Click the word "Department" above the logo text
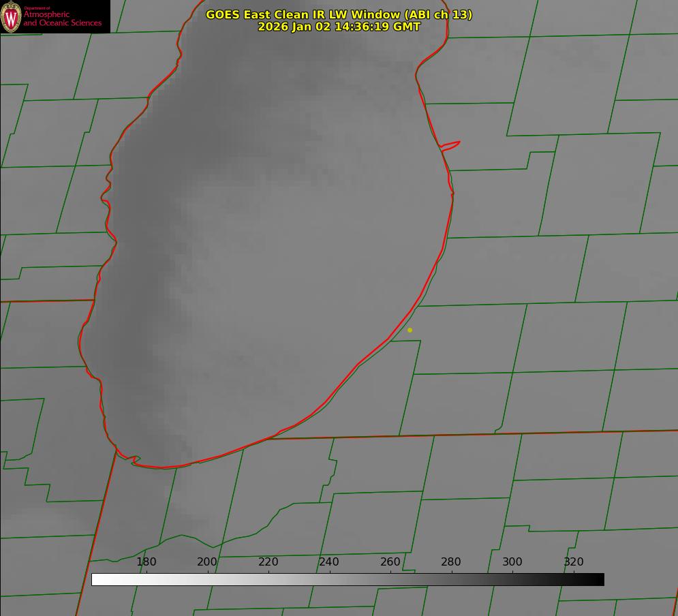This screenshot has height=616, width=678. (32, 8)
